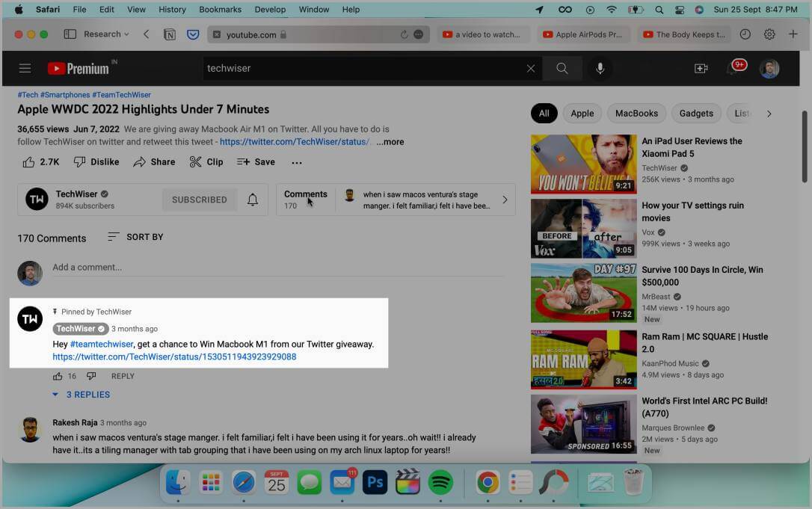Image resolution: width=812 pixels, height=509 pixels.
Task: Open the Research tab group dropdown
Action: [106, 34]
